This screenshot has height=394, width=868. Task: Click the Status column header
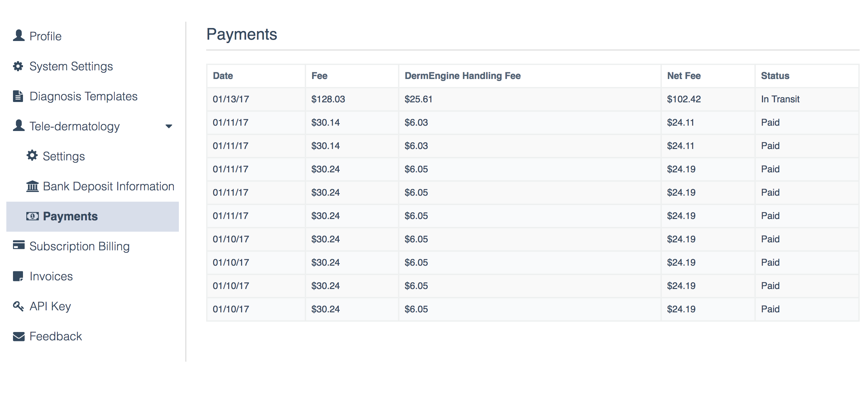[775, 76]
